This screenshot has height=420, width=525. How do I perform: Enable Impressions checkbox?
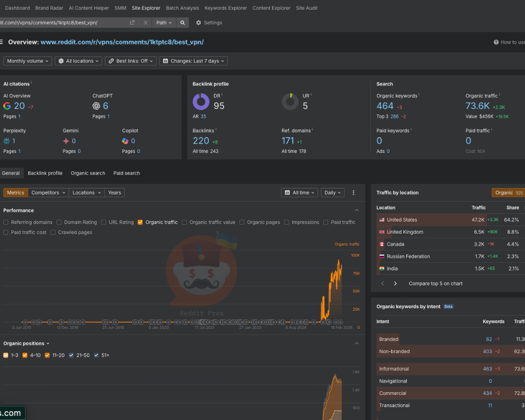(x=287, y=223)
